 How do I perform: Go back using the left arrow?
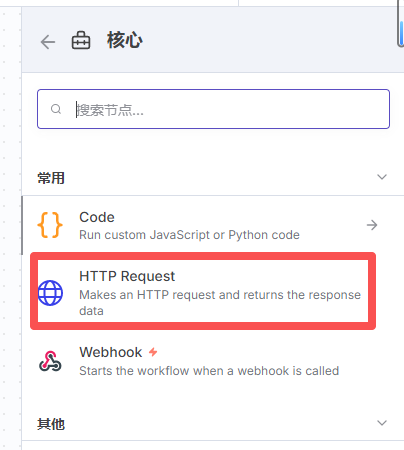(x=48, y=42)
